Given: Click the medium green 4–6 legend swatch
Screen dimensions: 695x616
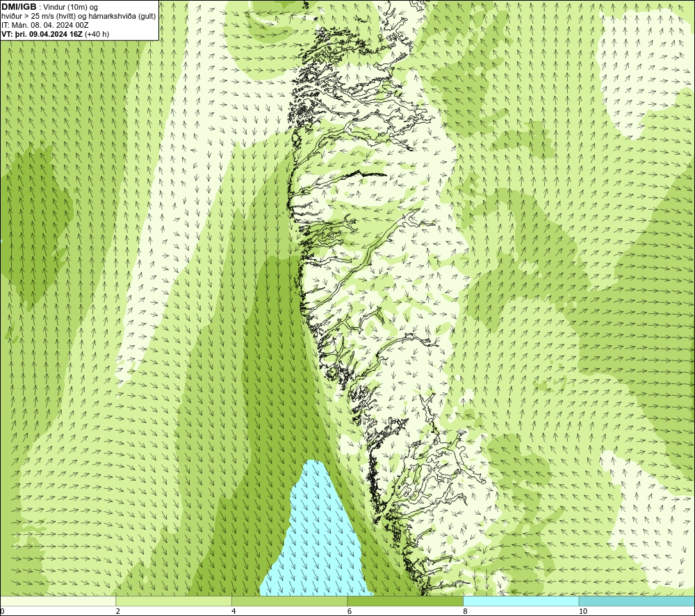Looking at the screenshot, I should tap(289, 601).
